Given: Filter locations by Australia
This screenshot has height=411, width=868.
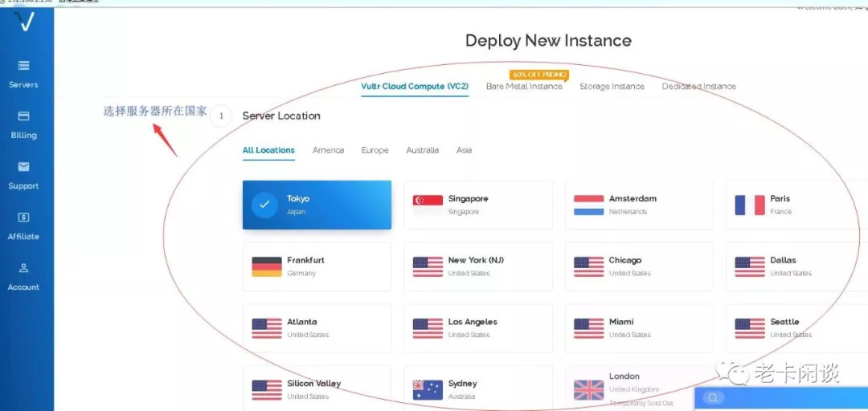Looking at the screenshot, I should (423, 150).
